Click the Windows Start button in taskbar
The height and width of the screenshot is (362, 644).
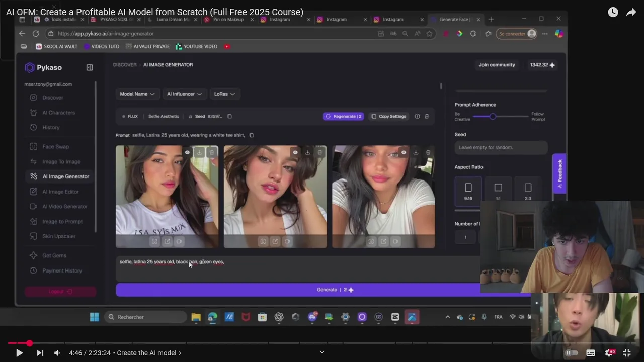[x=95, y=317]
